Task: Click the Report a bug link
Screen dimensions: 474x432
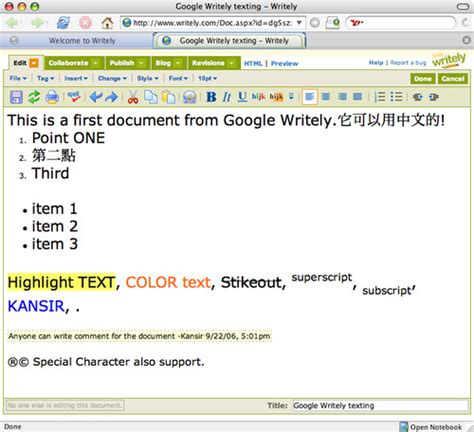Action: click(x=408, y=62)
